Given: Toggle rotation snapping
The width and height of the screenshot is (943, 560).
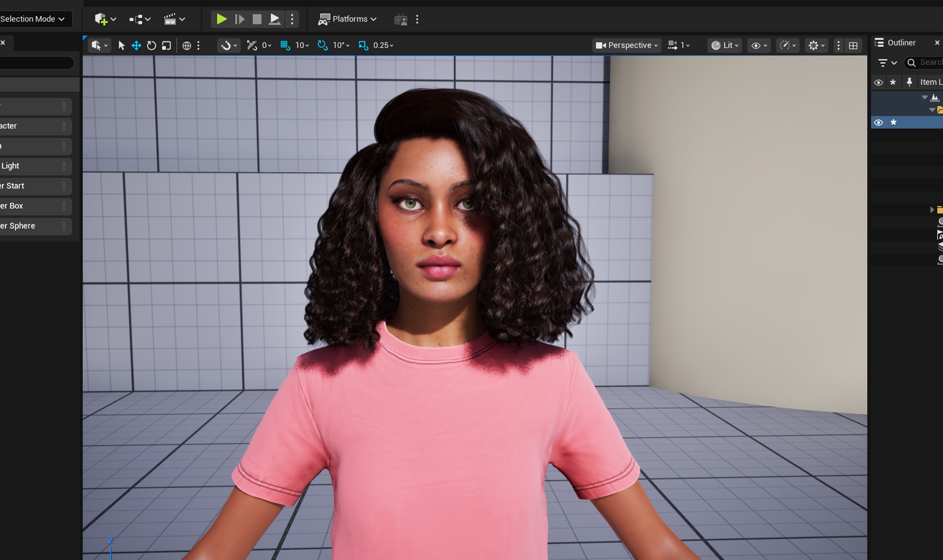Looking at the screenshot, I should [x=322, y=45].
